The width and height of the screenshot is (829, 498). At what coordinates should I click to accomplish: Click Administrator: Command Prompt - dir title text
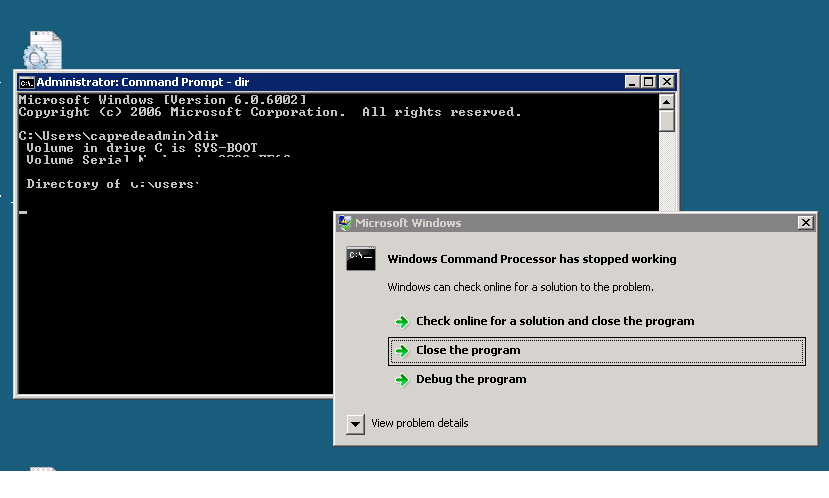pos(143,82)
